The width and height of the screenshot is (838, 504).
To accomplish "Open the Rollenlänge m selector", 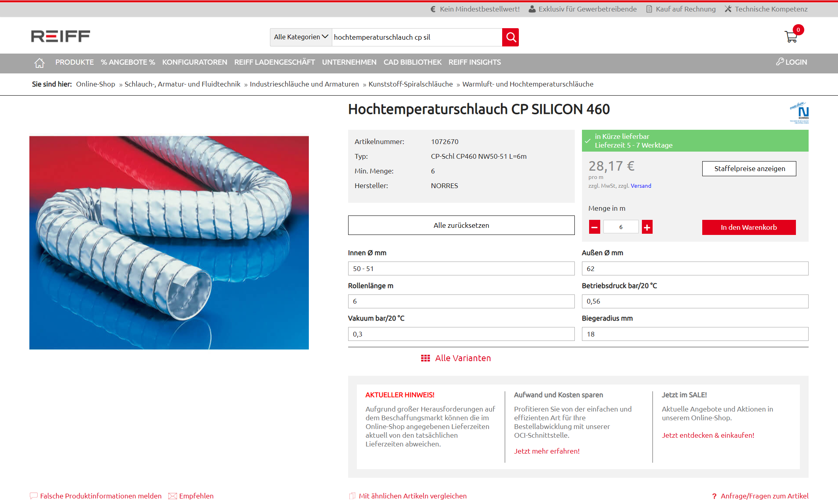I will click(461, 301).
